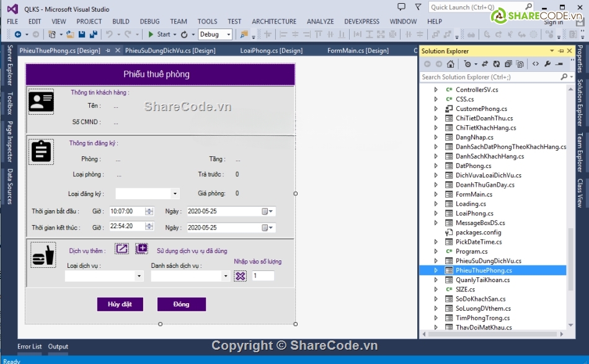Click Refresh icon in Solution Explorer toolbar
This screenshot has height=364, width=589.
496,64
